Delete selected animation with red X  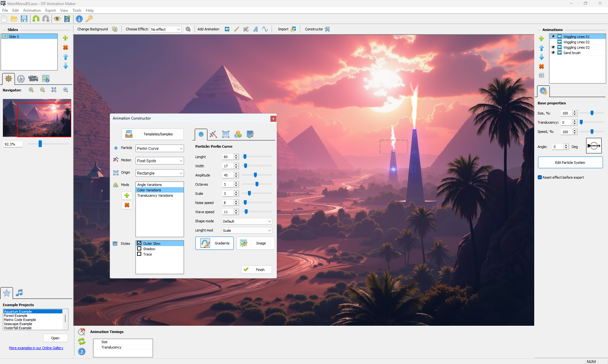pyautogui.click(x=541, y=66)
